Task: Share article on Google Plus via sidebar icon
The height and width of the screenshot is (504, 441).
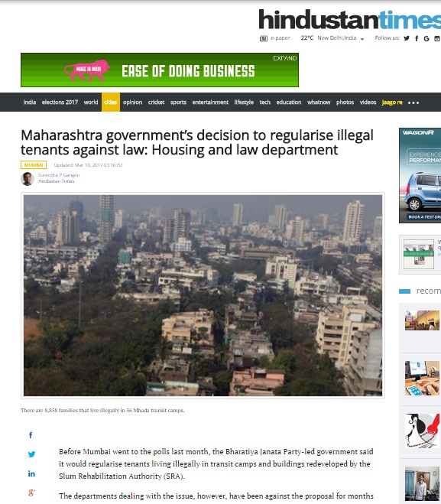Action: tap(31, 493)
